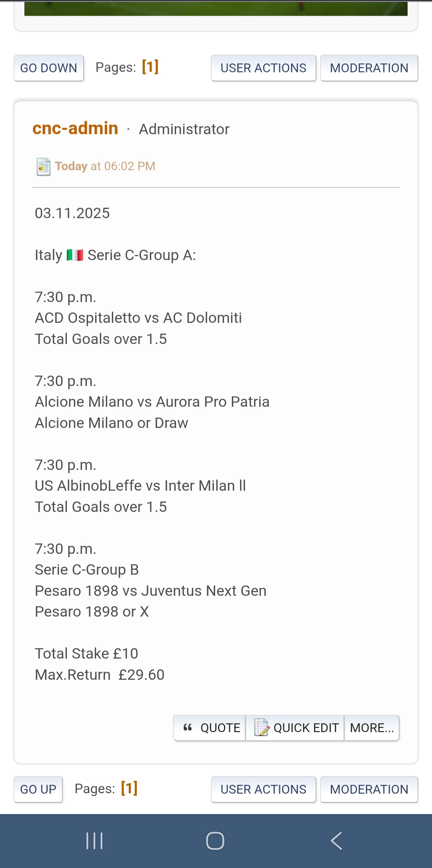
Task: Click the Quick Edit pencil icon
Action: click(x=262, y=727)
